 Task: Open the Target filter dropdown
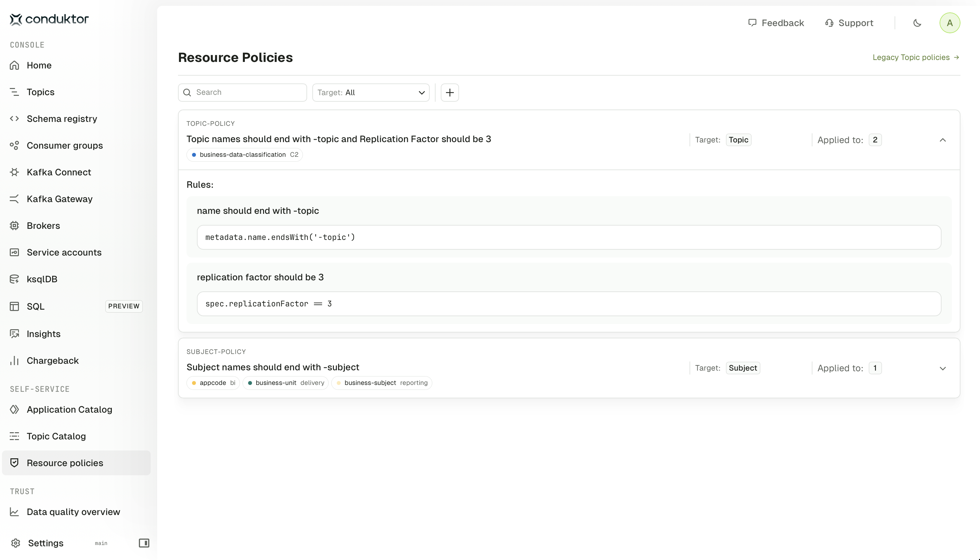coord(370,92)
